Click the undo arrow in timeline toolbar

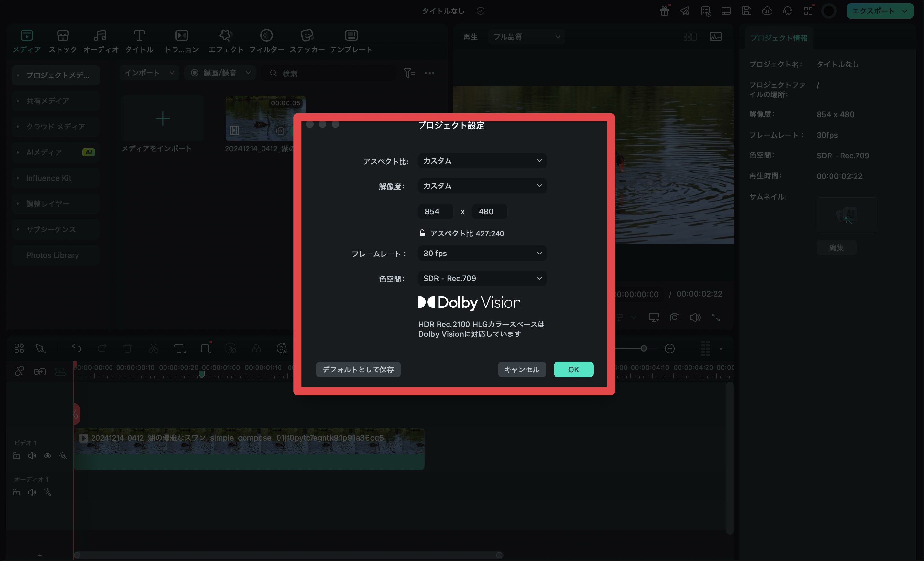point(76,348)
